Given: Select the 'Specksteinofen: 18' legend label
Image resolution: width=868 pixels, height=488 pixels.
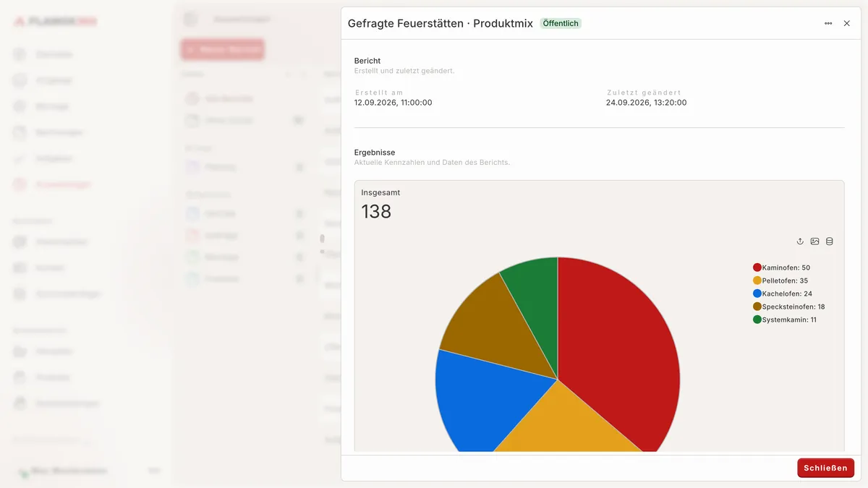Looking at the screenshot, I should (793, 307).
